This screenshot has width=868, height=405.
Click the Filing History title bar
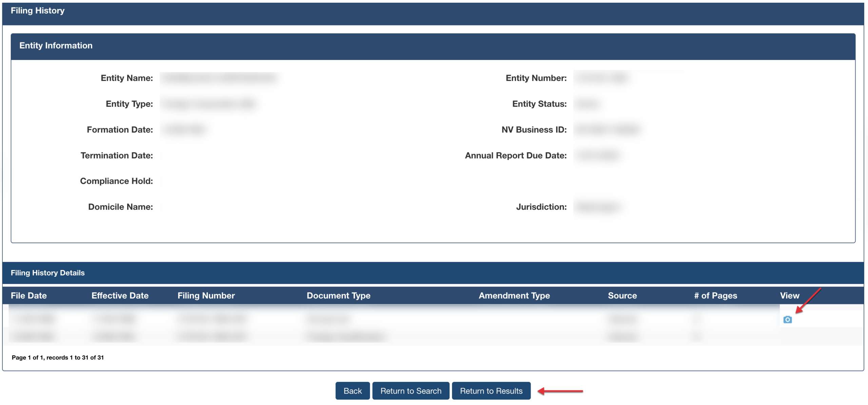tap(38, 11)
